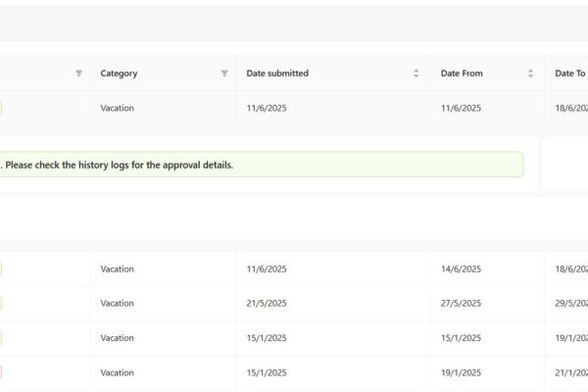Image resolution: width=588 pixels, height=392 pixels.
Task: Toggle the sort arrows on Date From
Action: point(530,73)
